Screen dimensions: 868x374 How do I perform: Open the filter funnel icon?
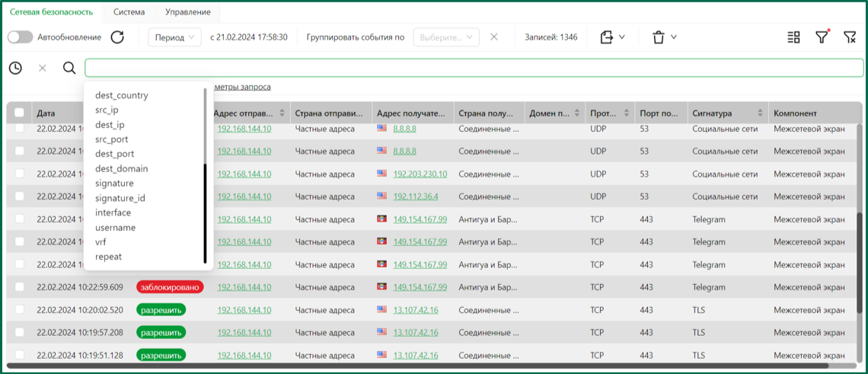click(822, 37)
